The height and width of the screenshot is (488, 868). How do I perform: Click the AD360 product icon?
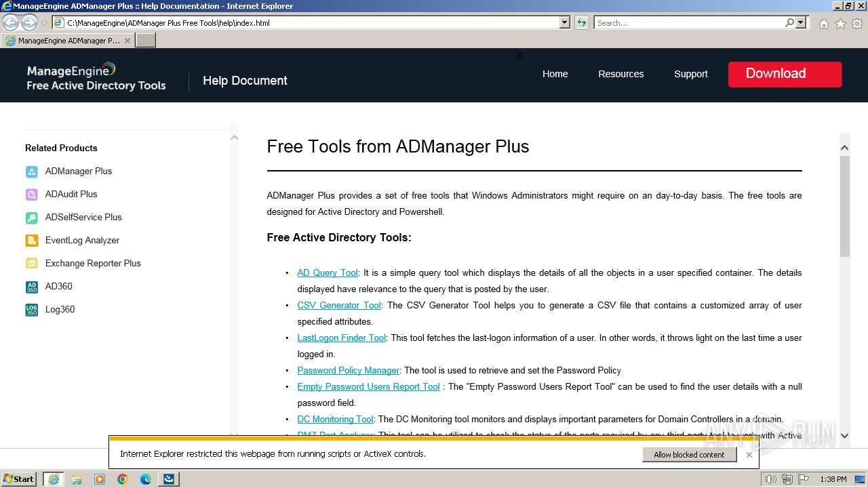click(x=32, y=287)
